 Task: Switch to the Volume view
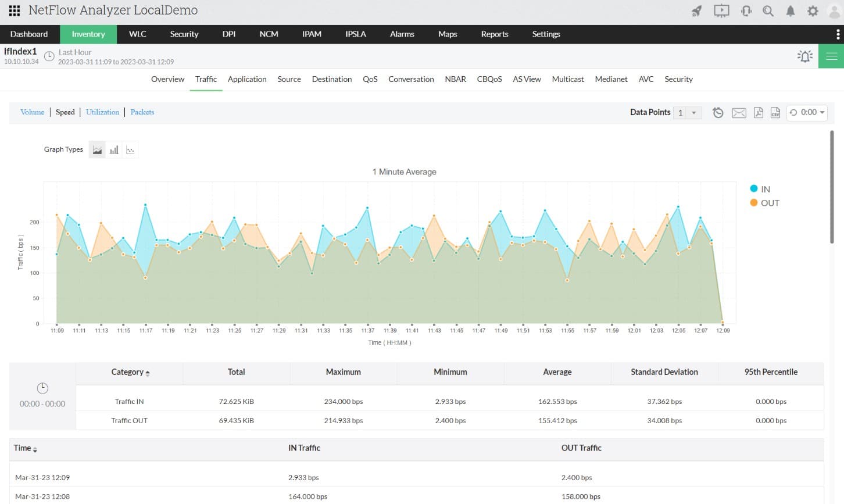32,112
